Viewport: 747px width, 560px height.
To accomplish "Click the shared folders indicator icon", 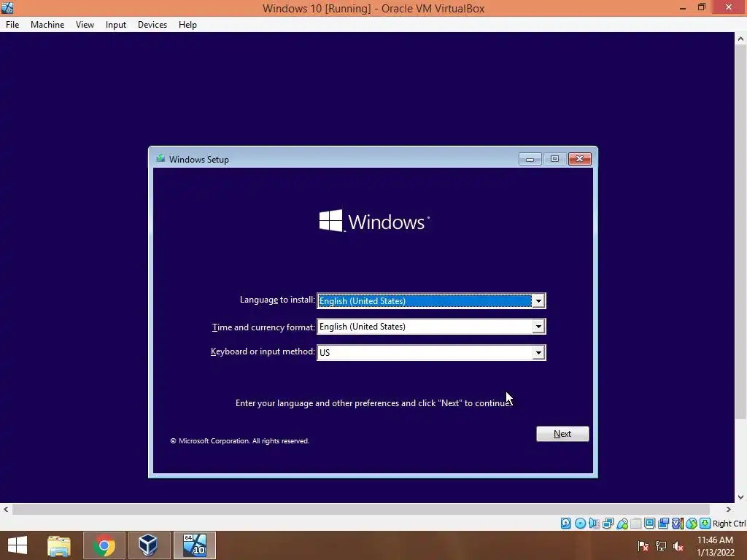I will 636,524.
